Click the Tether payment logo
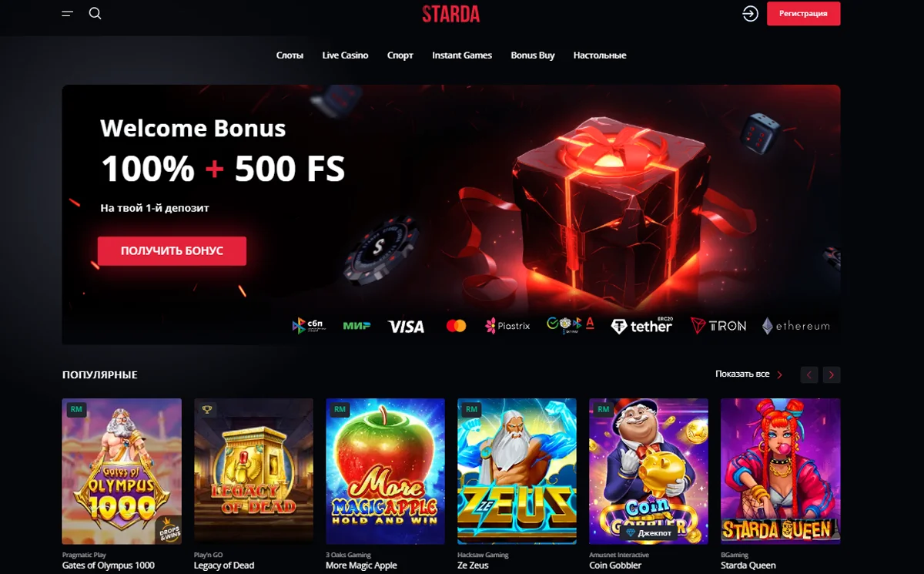The width and height of the screenshot is (924, 574). [642, 326]
